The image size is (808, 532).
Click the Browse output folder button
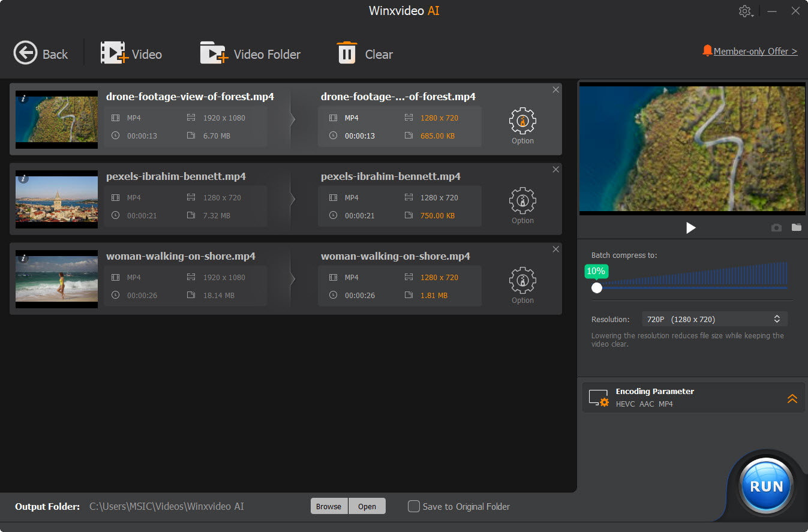pyautogui.click(x=329, y=506)
